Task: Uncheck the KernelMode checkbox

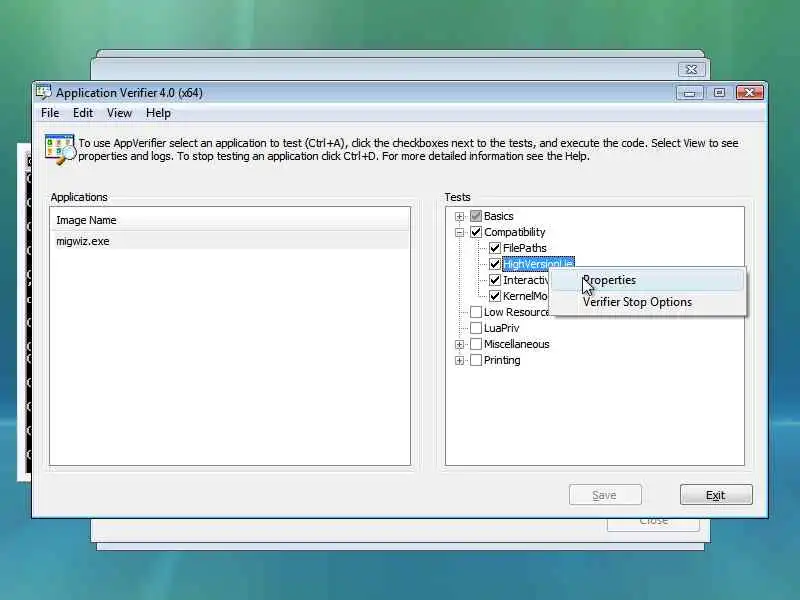Action: tap(495, 296)
